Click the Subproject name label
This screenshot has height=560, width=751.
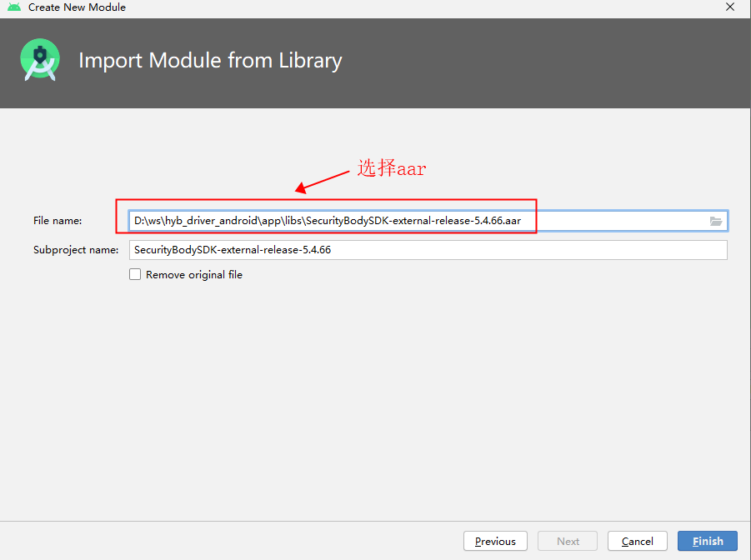pos(76,250)
